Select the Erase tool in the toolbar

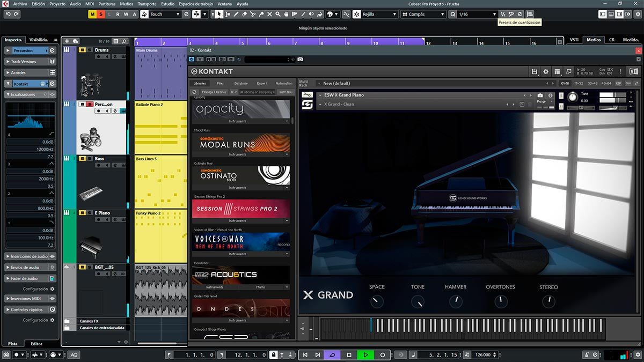click(245, 14)
